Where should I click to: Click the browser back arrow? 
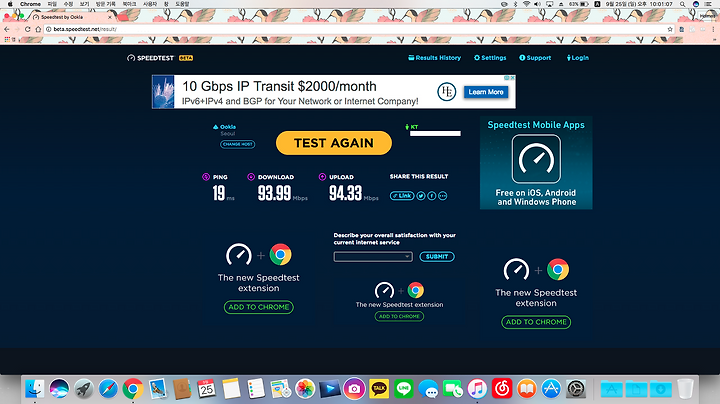click(6, 29)
